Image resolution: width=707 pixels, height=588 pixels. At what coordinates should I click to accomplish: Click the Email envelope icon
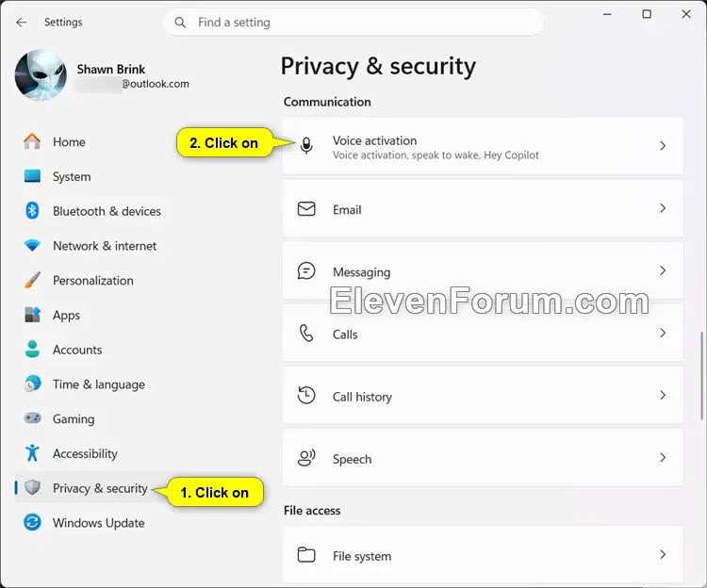click(x=306, y=209)
